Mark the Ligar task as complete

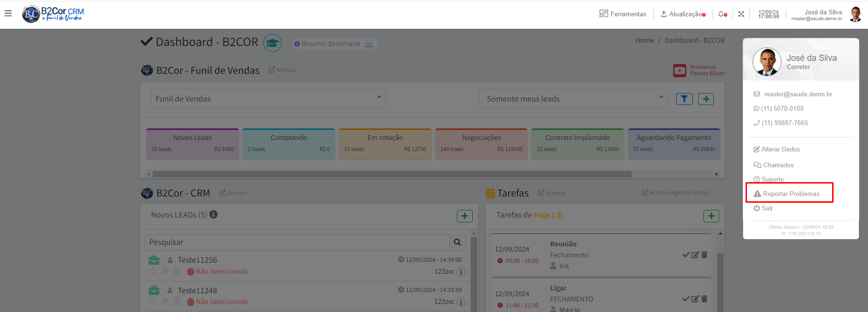pos(686,299)
